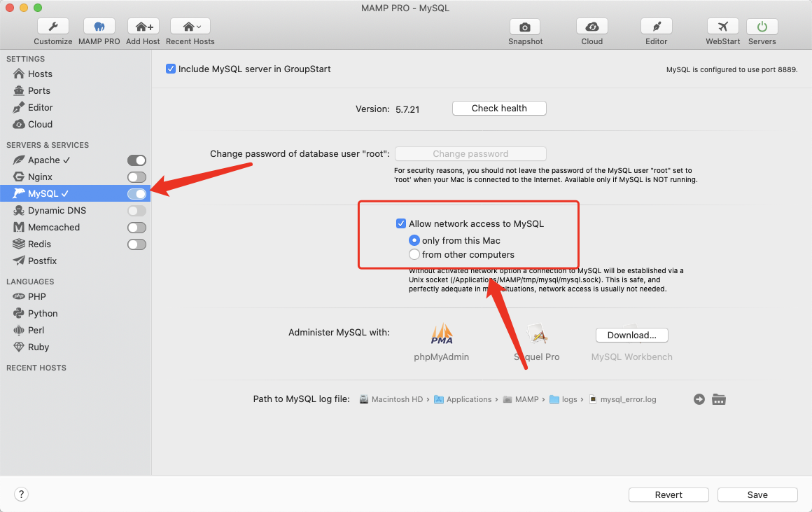Click Applications folder in log path

coord(463,399)
